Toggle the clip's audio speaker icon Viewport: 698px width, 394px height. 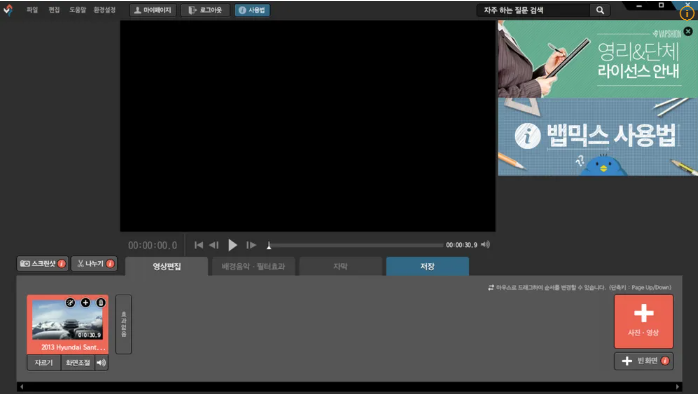(x=101, y=363)
